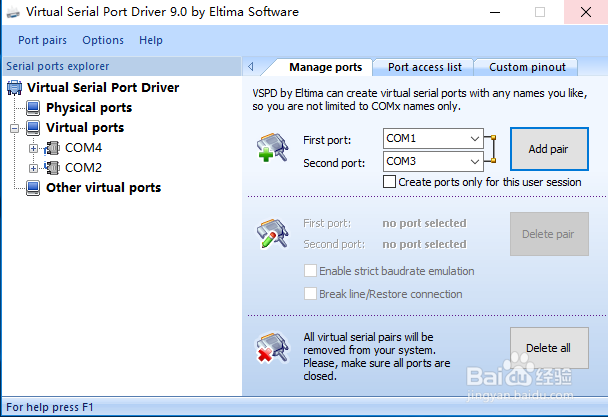This screenshot has height=417, width=608.
Task: Click the Virtual Serial Port Driver root icon
Action: click(x=14, y=88)
